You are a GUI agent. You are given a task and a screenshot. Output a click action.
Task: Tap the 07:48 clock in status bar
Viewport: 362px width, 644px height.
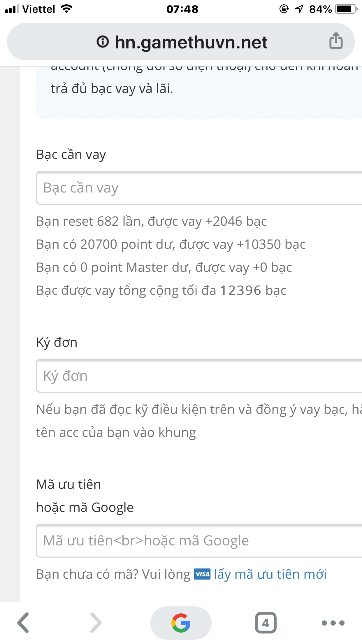click(182, 9)
